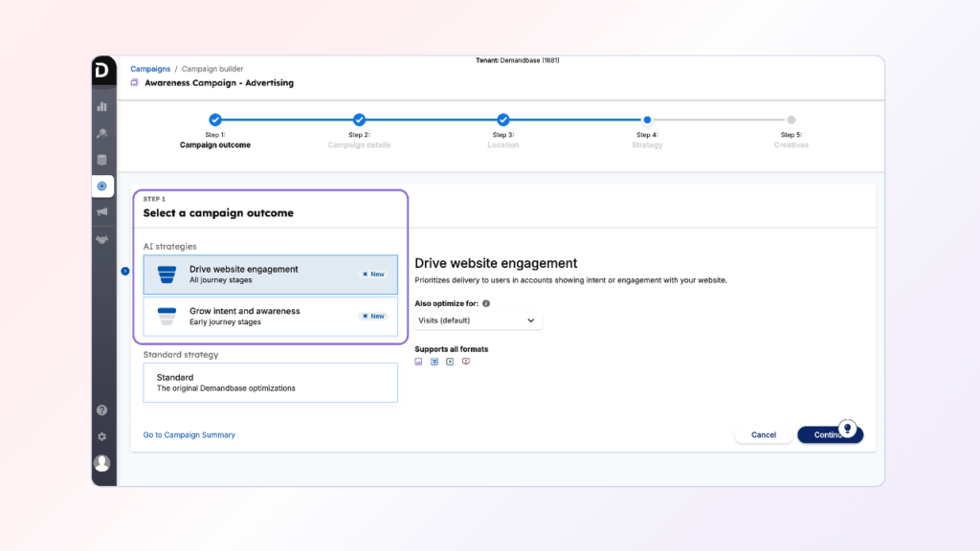Expand the blue arrow left of AI strategies
The height and width of the screenshot is (551, 980).
[x=124, y=272]
